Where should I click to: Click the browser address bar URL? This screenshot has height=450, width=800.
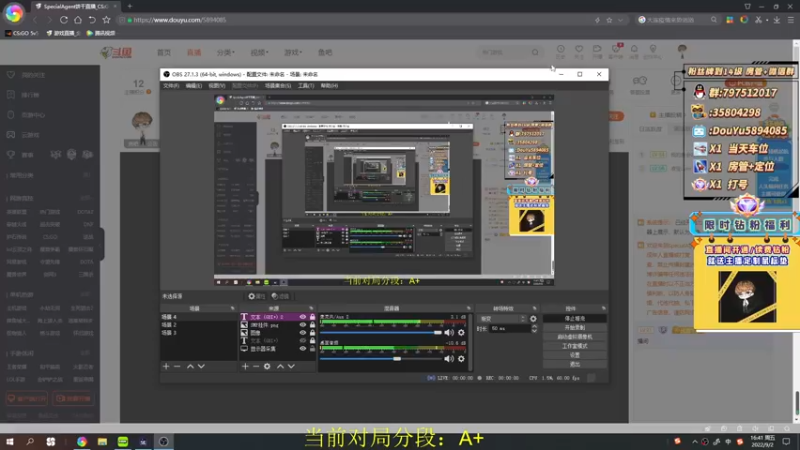180,20
